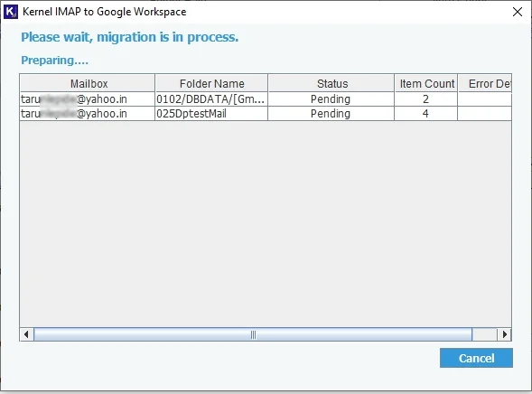Click the Error Details column header

pos(485,83)
